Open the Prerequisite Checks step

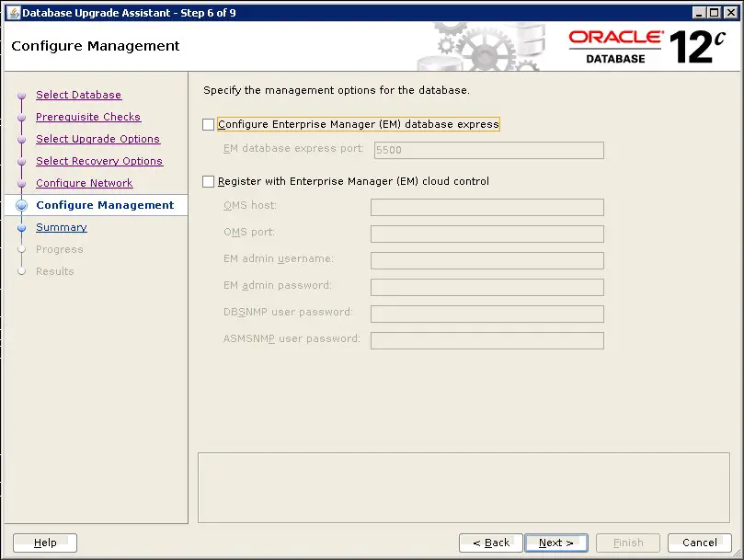pyautogui.click(x=88, y=117)
